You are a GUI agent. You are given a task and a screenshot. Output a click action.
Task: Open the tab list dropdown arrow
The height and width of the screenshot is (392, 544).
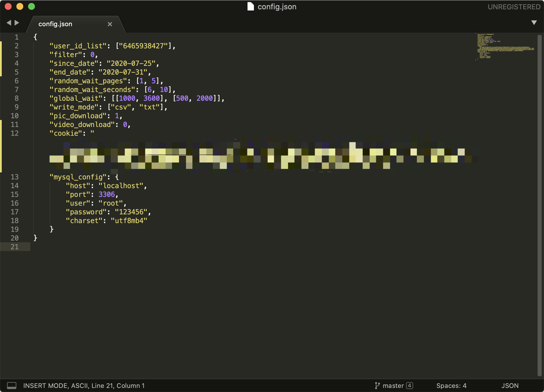click(534, 23)
